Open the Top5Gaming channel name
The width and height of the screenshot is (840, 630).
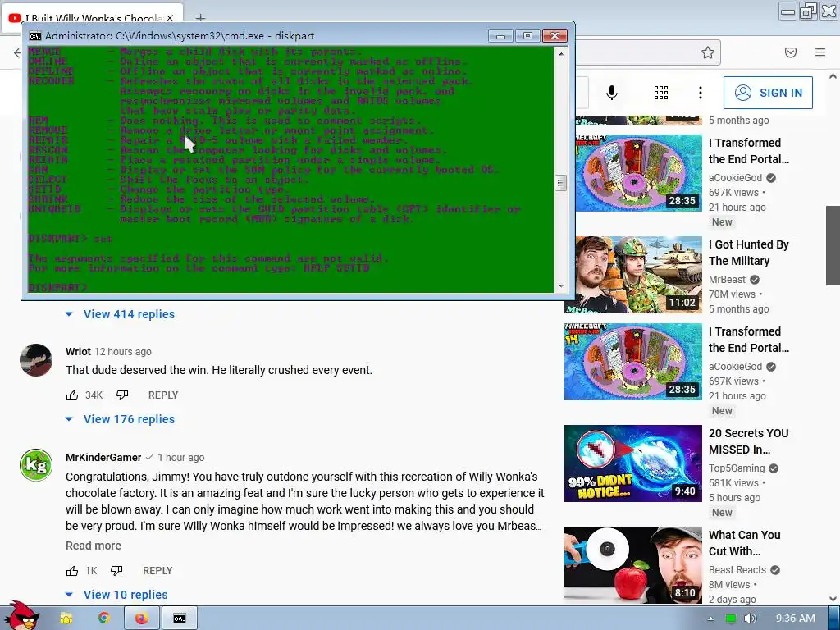737,468
